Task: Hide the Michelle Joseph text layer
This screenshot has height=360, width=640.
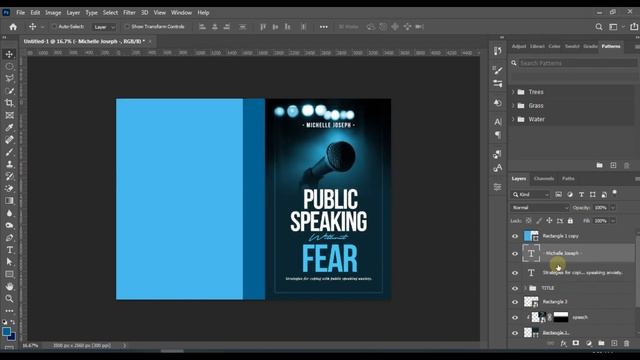Action: (x=515, y=253)
